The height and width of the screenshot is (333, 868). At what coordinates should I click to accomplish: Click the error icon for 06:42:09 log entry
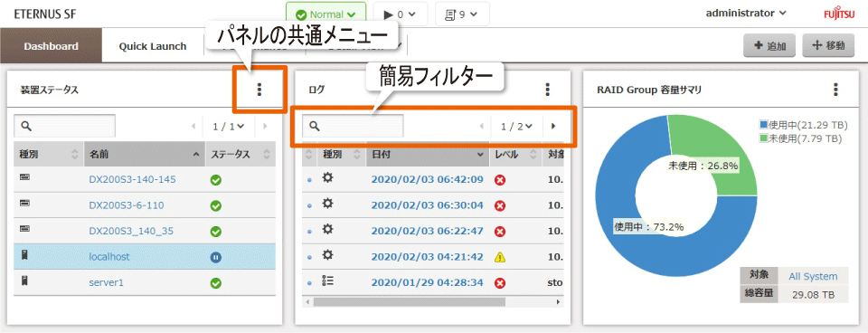[500, 180]
